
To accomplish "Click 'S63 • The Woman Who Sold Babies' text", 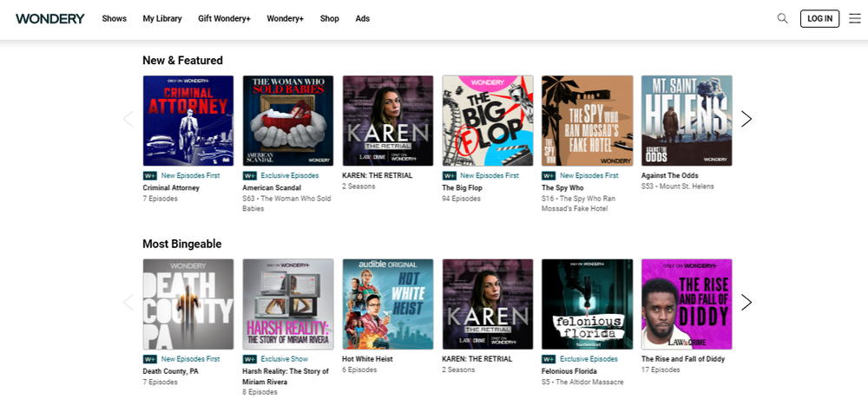I will (286, 204).
